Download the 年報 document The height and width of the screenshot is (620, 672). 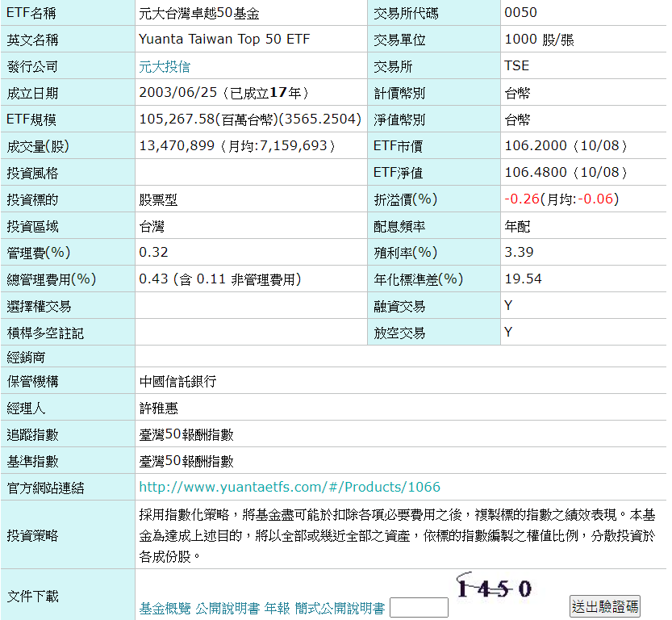278,609
